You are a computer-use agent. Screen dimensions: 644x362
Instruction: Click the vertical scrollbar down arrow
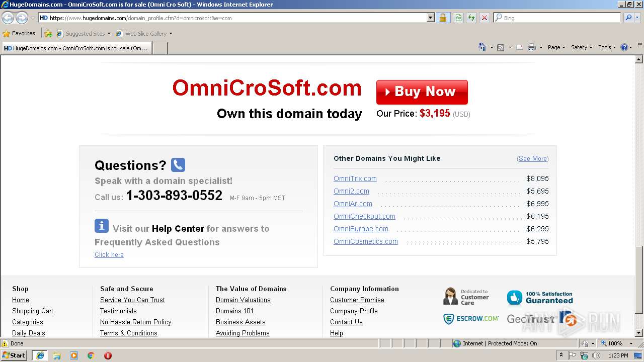(639, 332)
